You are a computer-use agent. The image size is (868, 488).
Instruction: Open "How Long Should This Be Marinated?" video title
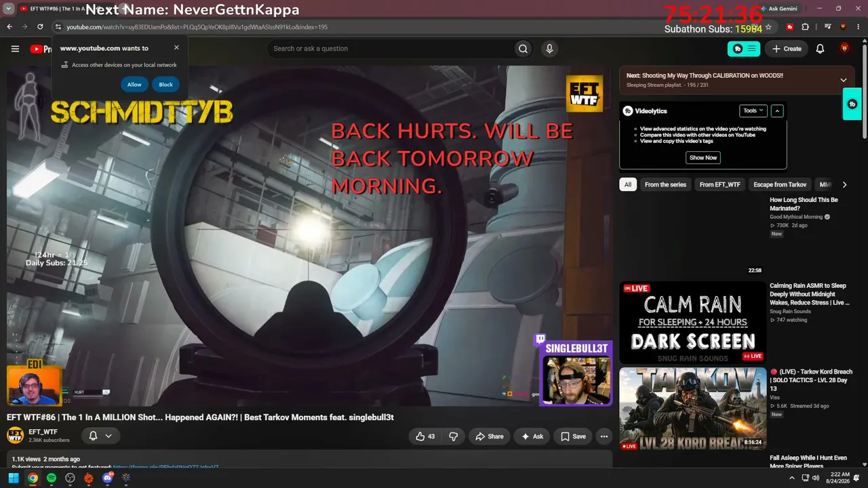804,204
